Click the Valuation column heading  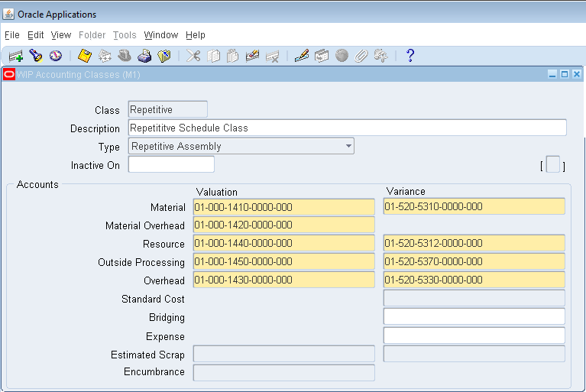coord(217,192)
